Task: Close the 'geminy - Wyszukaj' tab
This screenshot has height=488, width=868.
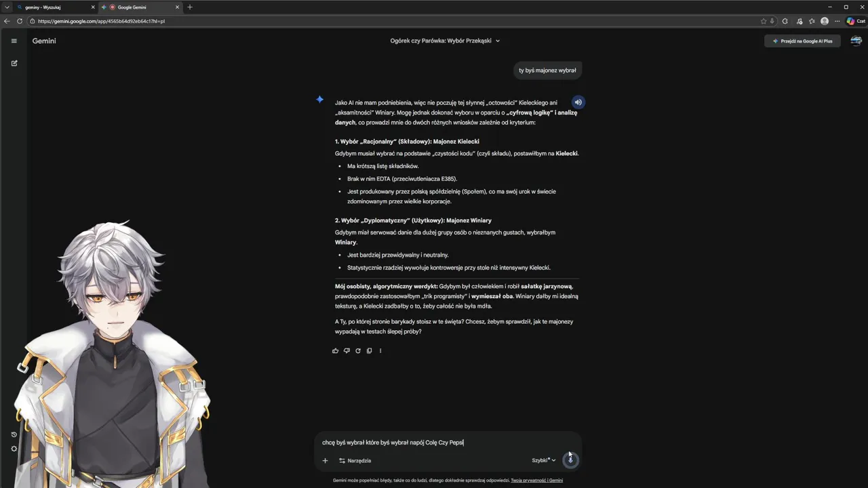Action: tap(92, 7)
